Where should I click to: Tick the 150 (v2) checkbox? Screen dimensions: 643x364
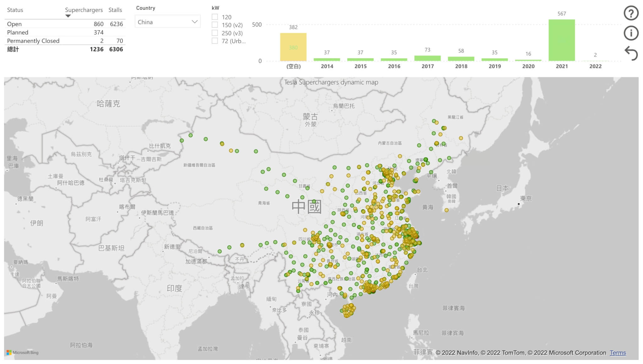215,25
